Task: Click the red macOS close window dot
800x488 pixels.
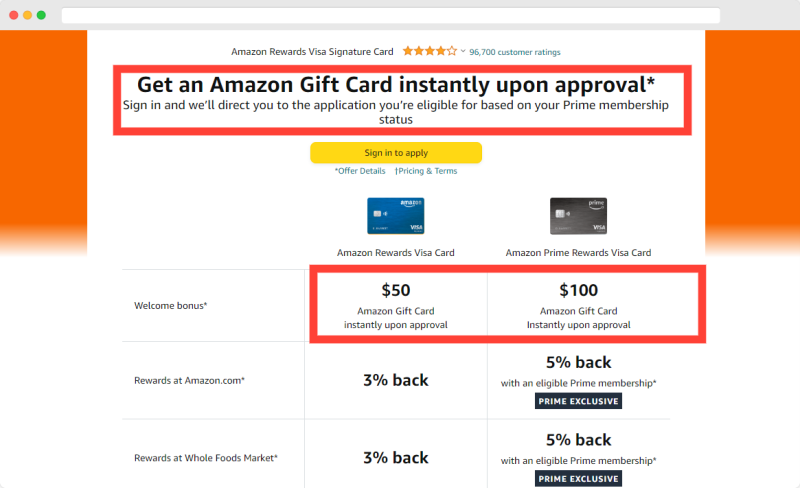Action: point(14,15)
